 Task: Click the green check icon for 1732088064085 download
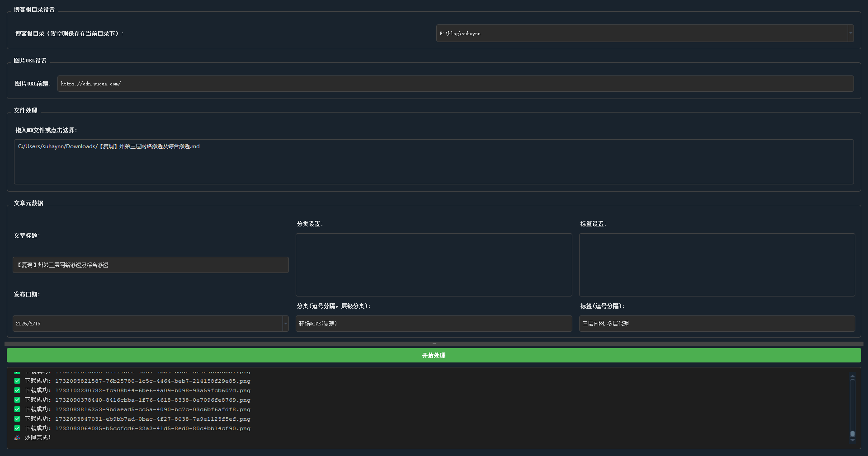(x=17, y=428)
